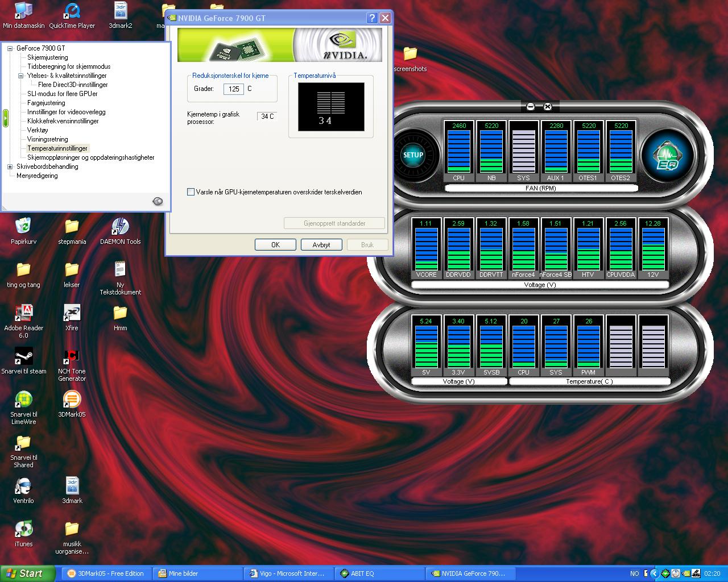Select Innstillinger for videooverlegg
The image size is (728, 582).
tap(67, 112)
